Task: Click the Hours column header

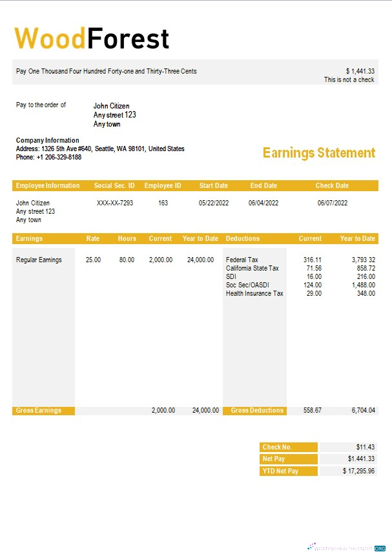Action: 127,238
